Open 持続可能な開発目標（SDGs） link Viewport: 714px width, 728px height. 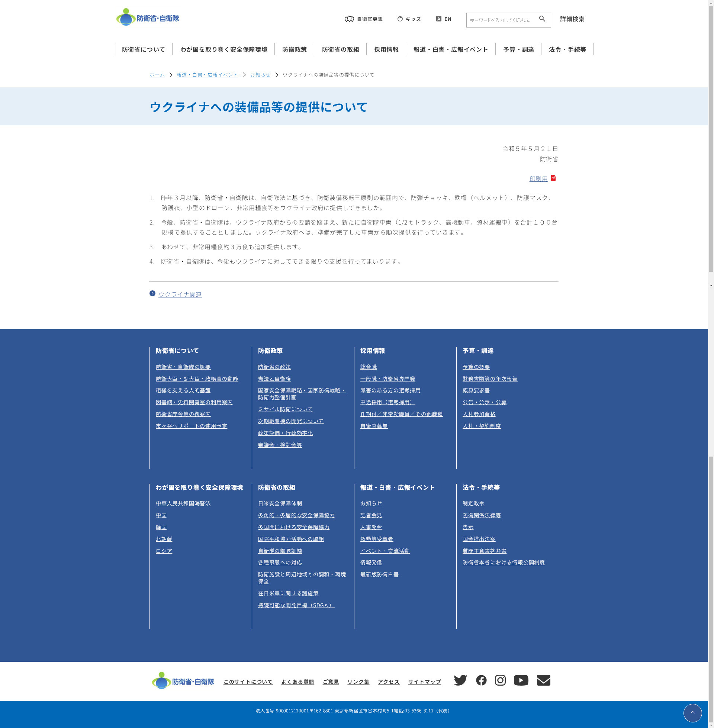point(296,605)
